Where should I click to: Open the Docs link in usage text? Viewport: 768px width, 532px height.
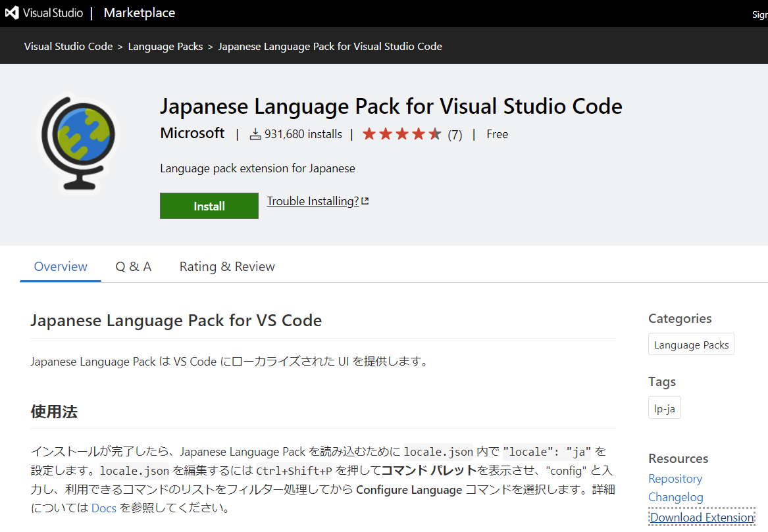[104, 508]
